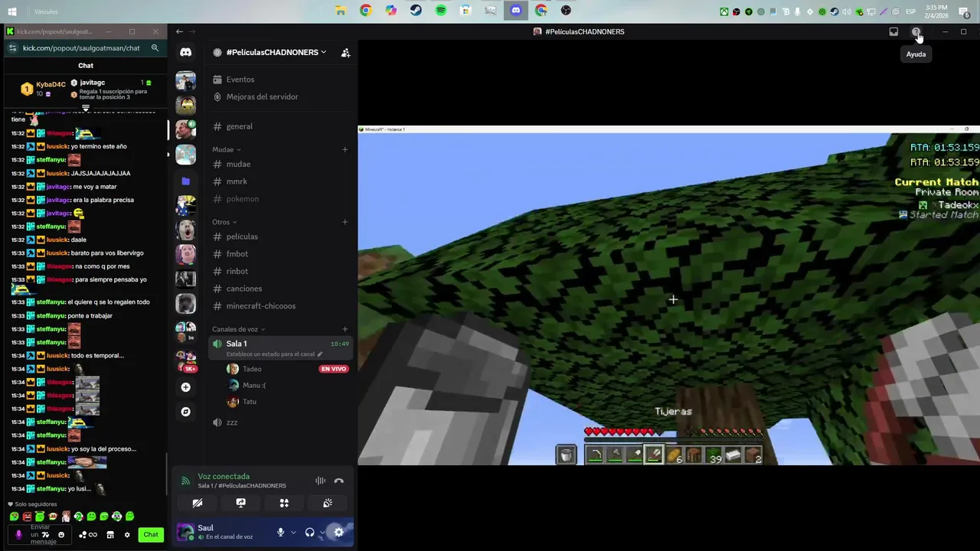Open Windows notification center icon
The image size is (980, 551).
[965, 11]
